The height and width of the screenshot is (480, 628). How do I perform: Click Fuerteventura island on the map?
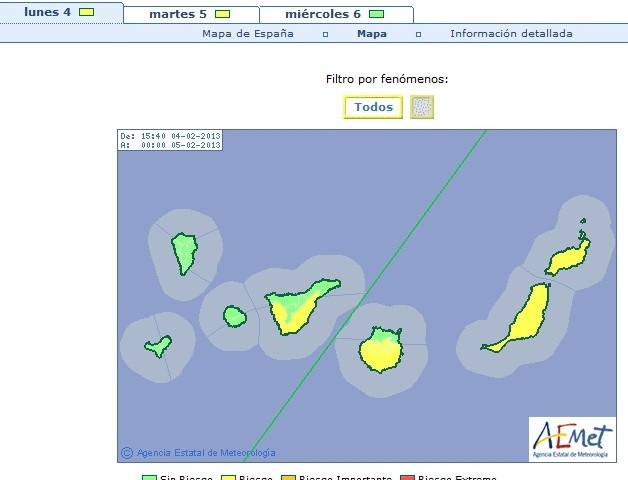pyautogui.click(x=524, y=317)
